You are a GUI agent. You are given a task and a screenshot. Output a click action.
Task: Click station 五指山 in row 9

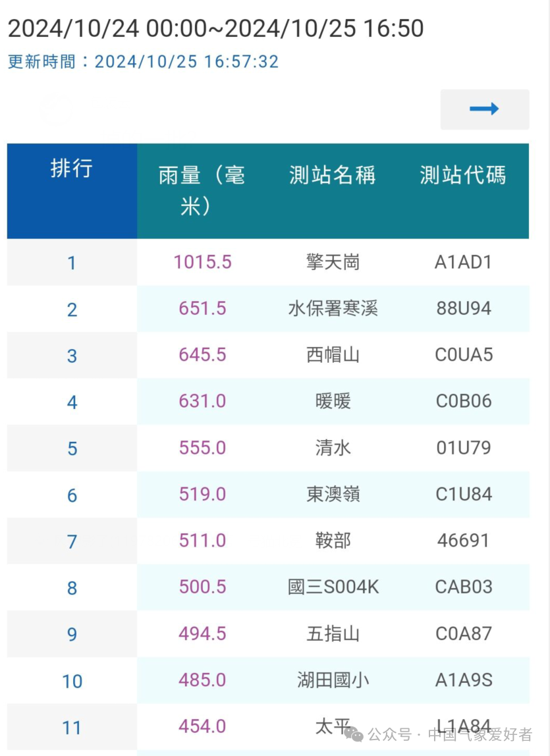[333, 634]
